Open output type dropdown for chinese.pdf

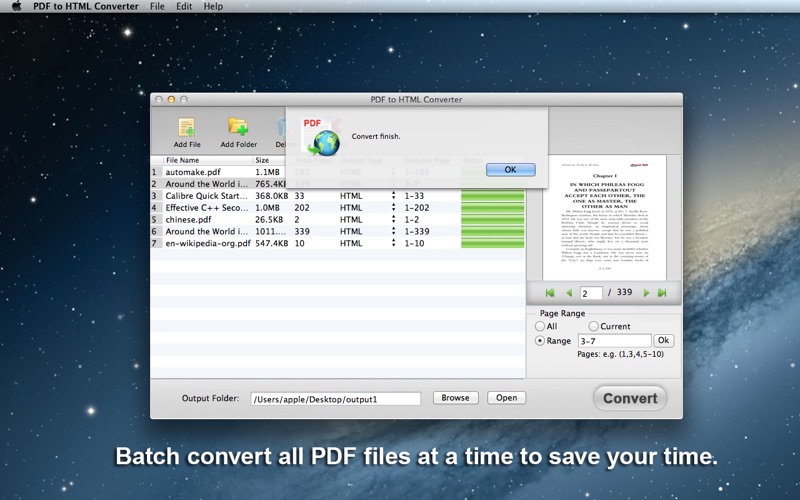393,219
